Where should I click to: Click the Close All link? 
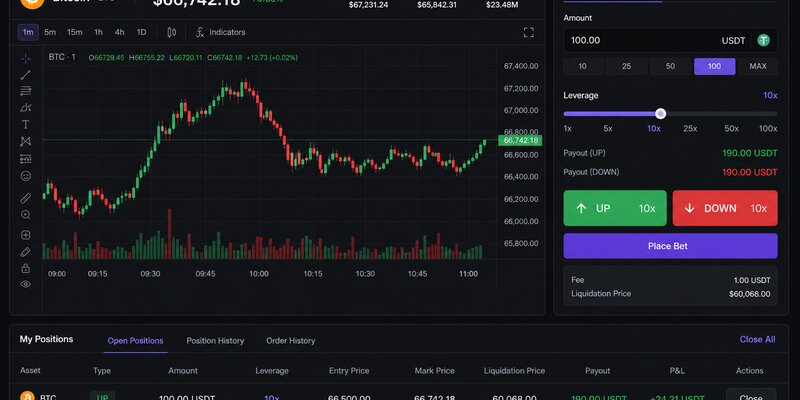pyautogui.click(x=757, y=339)
